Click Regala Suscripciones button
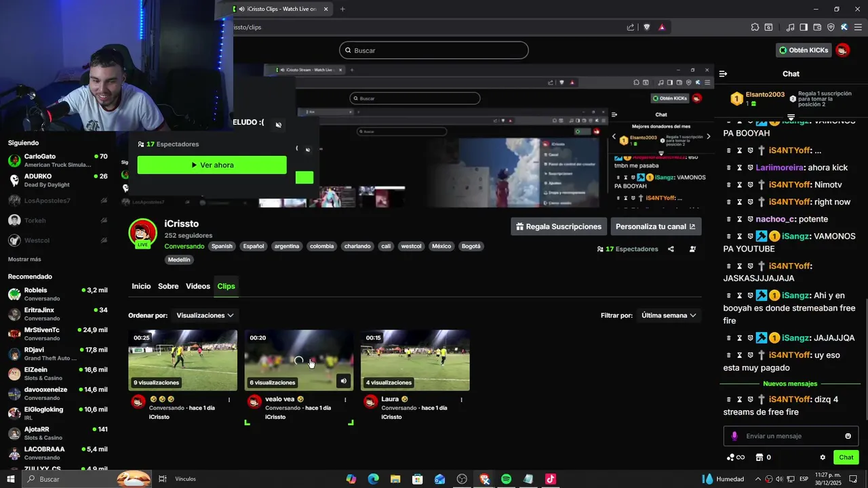This screenshot has width=868, height=488. [x=559, y=226]
